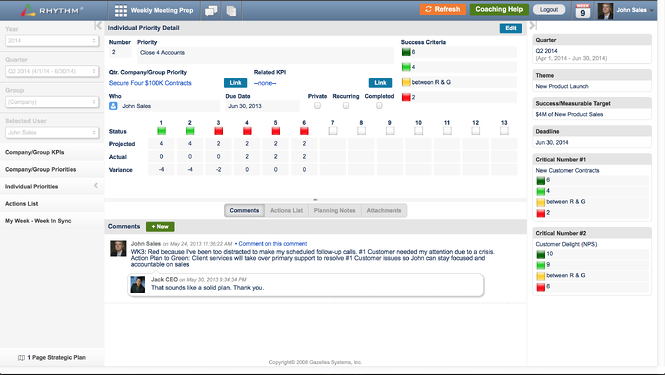Screen dimensions: 665x375
Task: Switch to the Actions List tab
Action: [286, 210]
